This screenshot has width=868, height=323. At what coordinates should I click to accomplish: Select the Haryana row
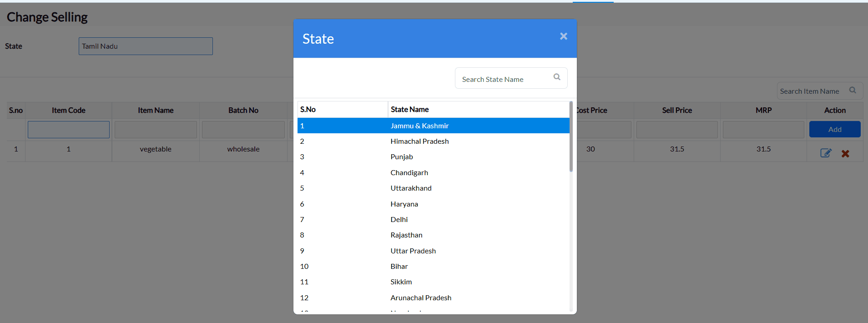pos(404,204)
